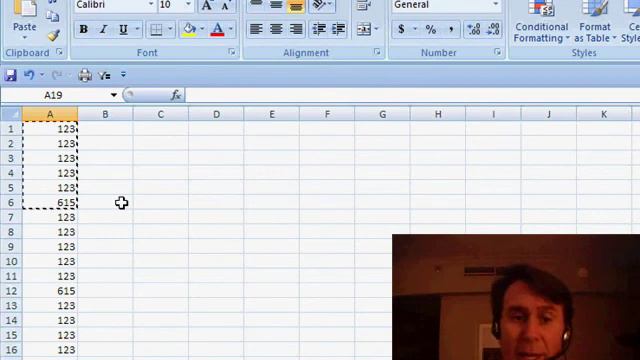Center text horizontally

click(276, 29)
